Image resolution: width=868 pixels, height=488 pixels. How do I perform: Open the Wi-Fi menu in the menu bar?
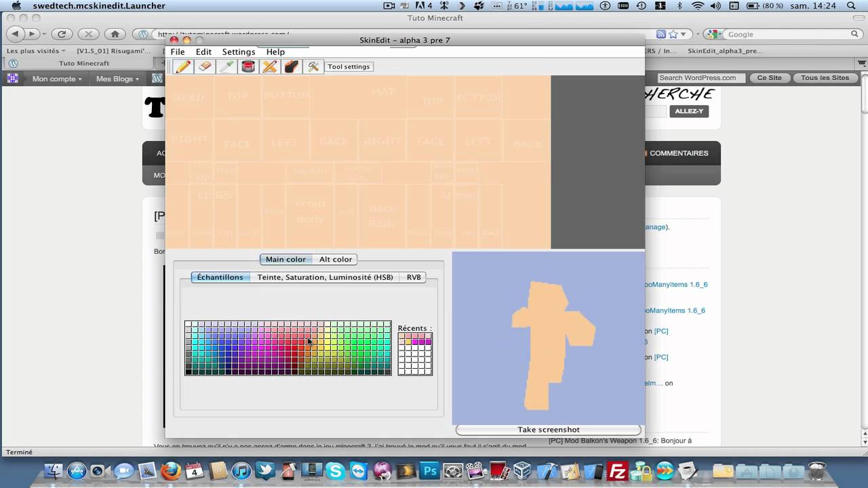tap(697, 5)
